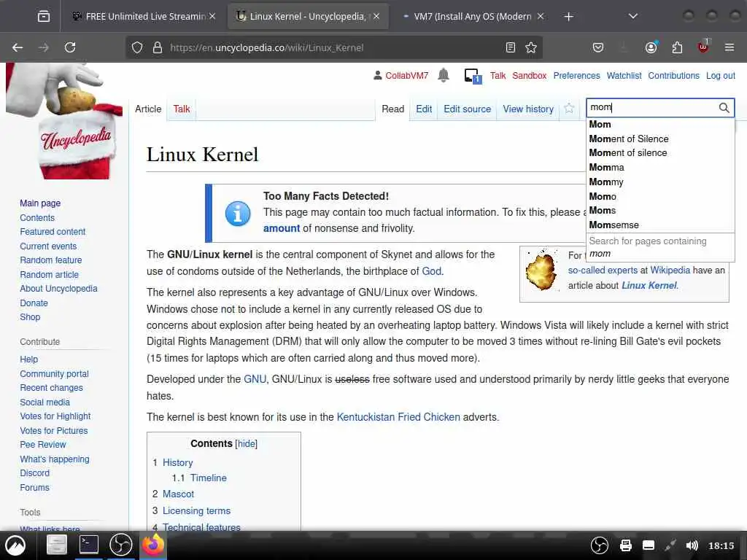Click the address bar URL
The height and width of the screenshot is (560, 747).
(266, 47)
